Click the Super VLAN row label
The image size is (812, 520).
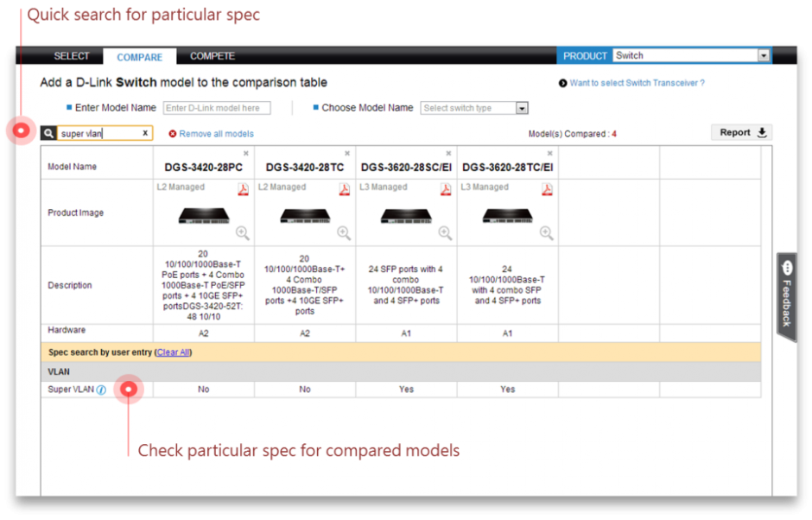pos(71,390)
